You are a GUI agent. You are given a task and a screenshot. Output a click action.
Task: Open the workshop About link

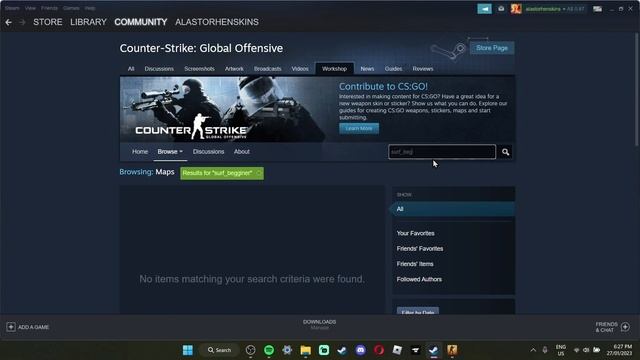pos(242,151)
